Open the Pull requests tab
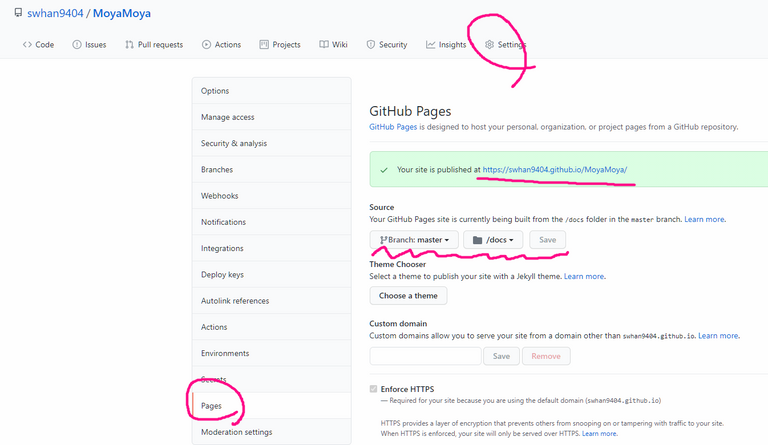768x445 pixels. coord(154,45)
